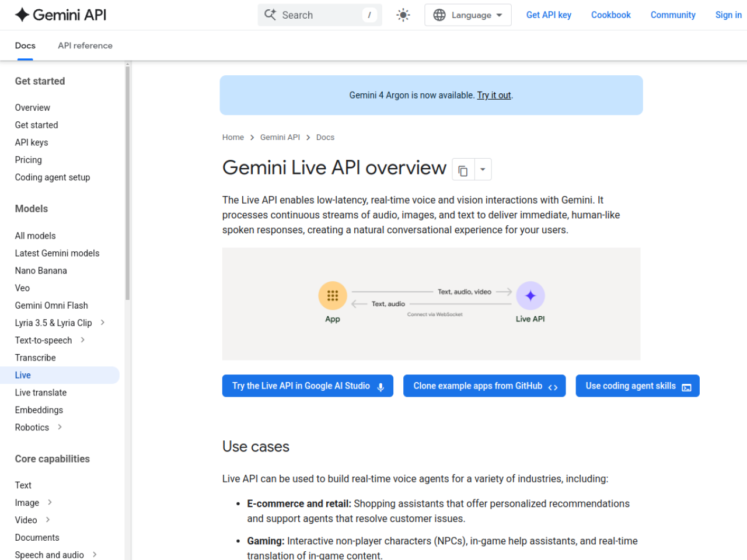The height and width of the screenshot is (560, 747).
Task: Click the search field
Action: coord(320,15)
